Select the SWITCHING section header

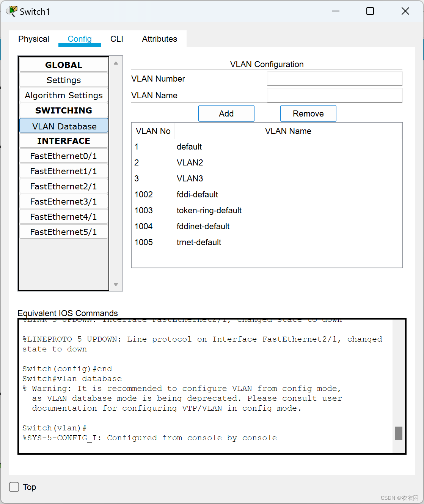pos(64,110)
